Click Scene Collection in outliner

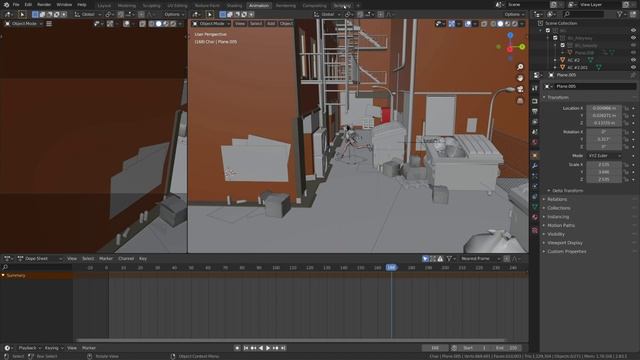click(x=561, y=23)
